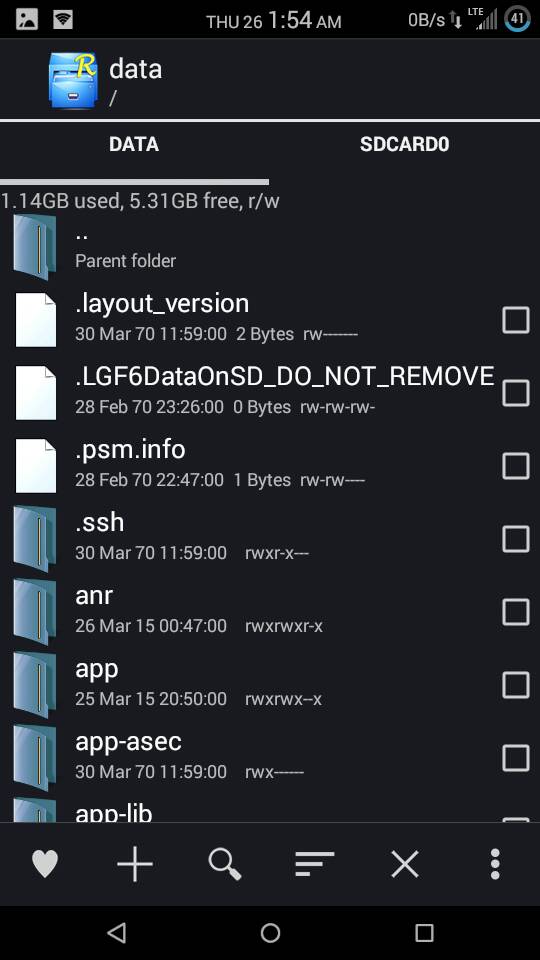Tap the Android back navigation button
540x960 pixels.
[x=116, y=932]
